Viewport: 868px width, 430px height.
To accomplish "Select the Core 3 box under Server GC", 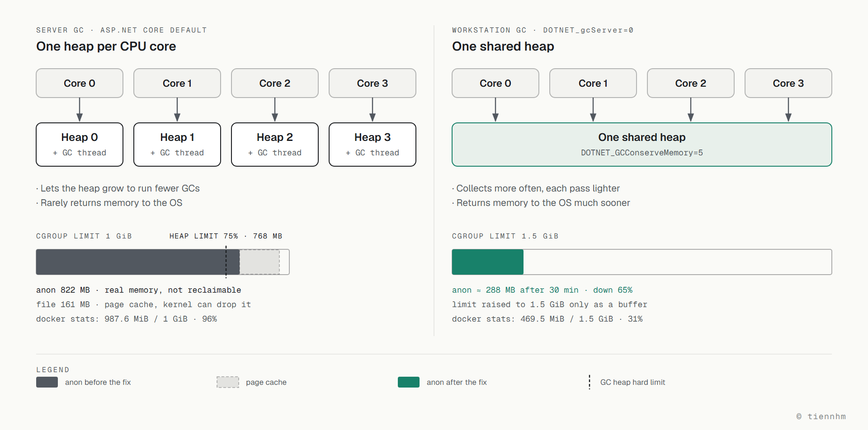I will coord(373,83).
